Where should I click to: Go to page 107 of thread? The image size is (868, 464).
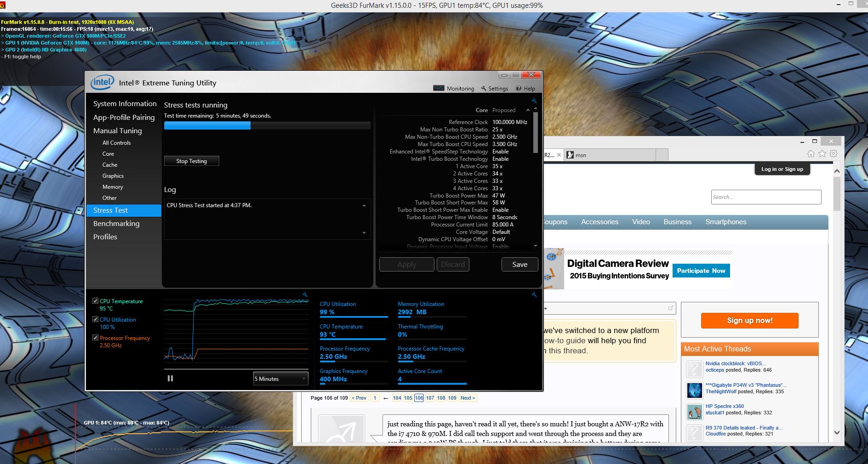tap(430, 398)
